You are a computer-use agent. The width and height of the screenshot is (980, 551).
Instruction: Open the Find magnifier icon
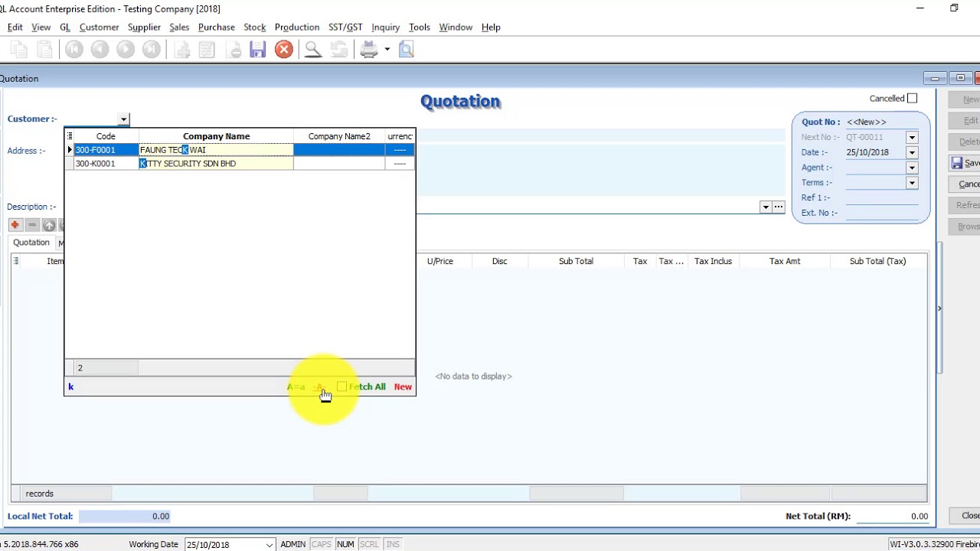tap(312, 50)
